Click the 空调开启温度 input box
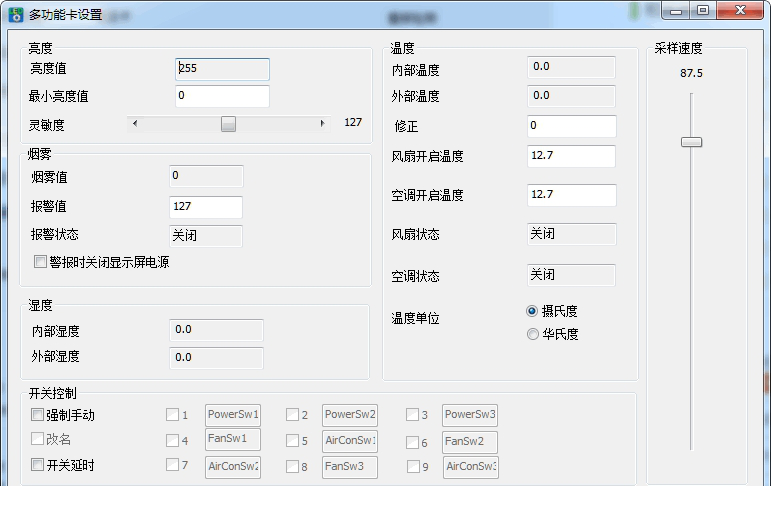Image resolution: width=771 pixels, height=505 pixels. click(571, 195)
